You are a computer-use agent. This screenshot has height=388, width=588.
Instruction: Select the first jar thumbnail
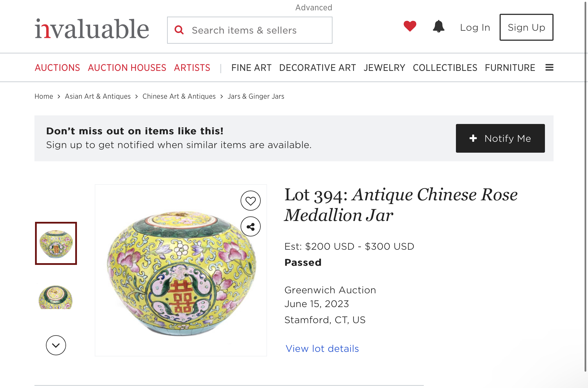[56, 243]
